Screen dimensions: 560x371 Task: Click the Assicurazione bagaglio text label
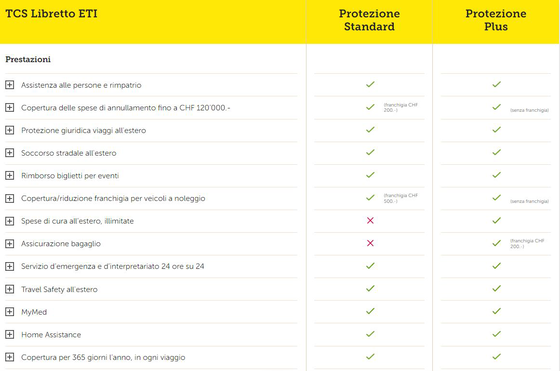(x=61, y=244)
